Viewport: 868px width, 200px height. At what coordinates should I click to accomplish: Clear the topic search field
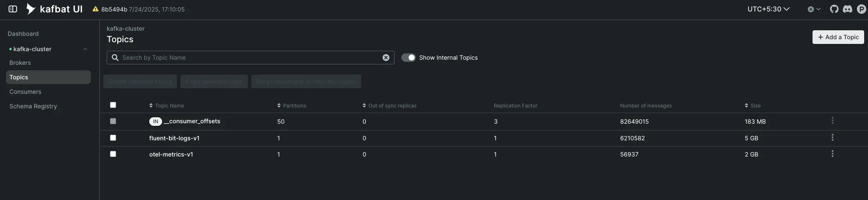point(386,58)
